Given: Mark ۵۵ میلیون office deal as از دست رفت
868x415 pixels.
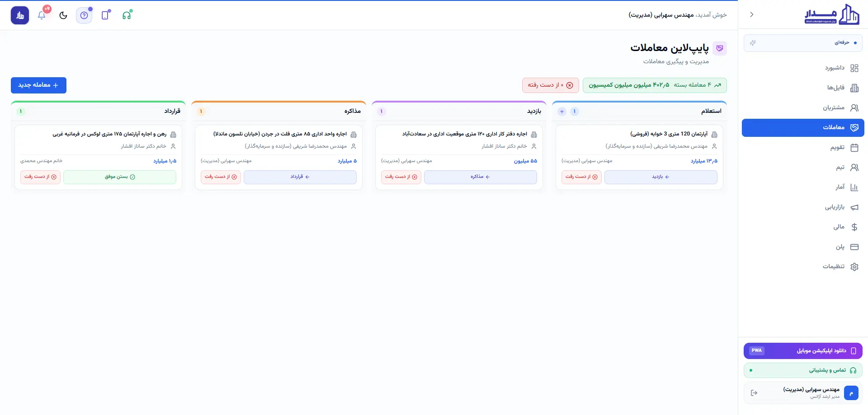Looking at the screenshot, I should [401, 177].
